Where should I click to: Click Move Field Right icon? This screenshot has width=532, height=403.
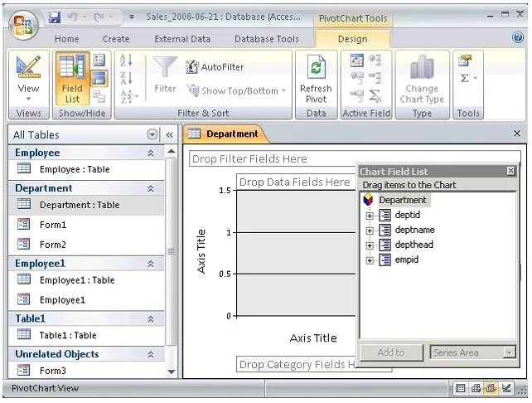coord(356,96)
